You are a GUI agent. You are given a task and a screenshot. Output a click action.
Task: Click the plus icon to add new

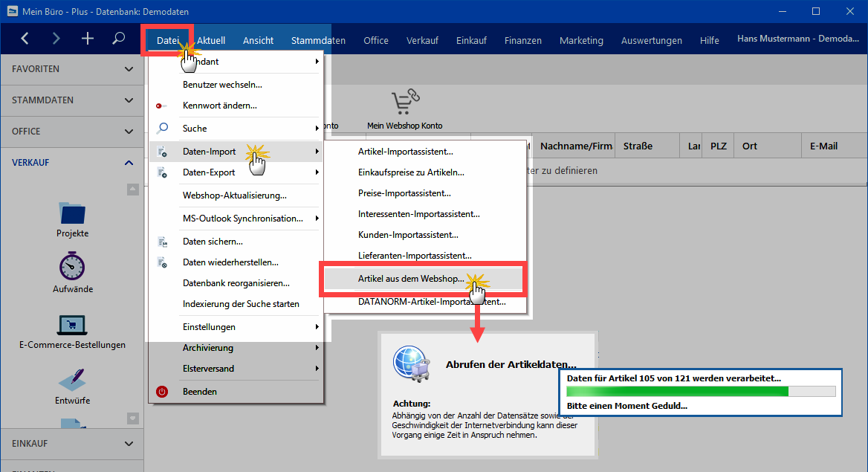[x=88, y=38]
